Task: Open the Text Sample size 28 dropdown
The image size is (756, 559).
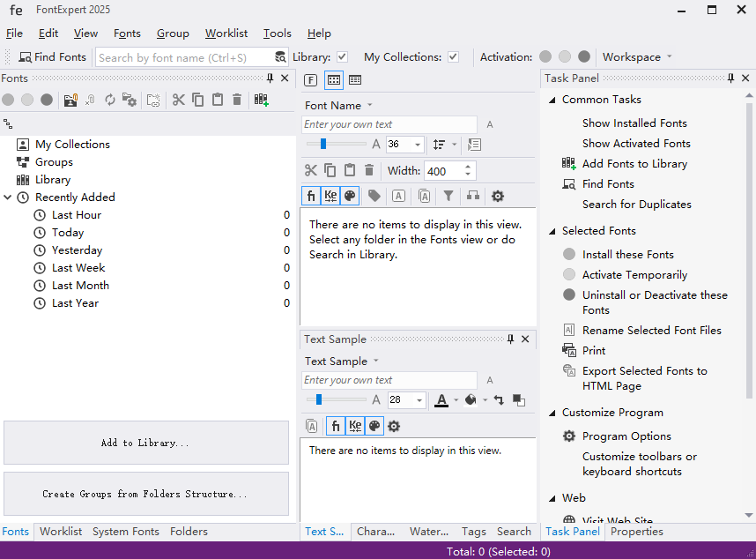Action: [419, 399]
